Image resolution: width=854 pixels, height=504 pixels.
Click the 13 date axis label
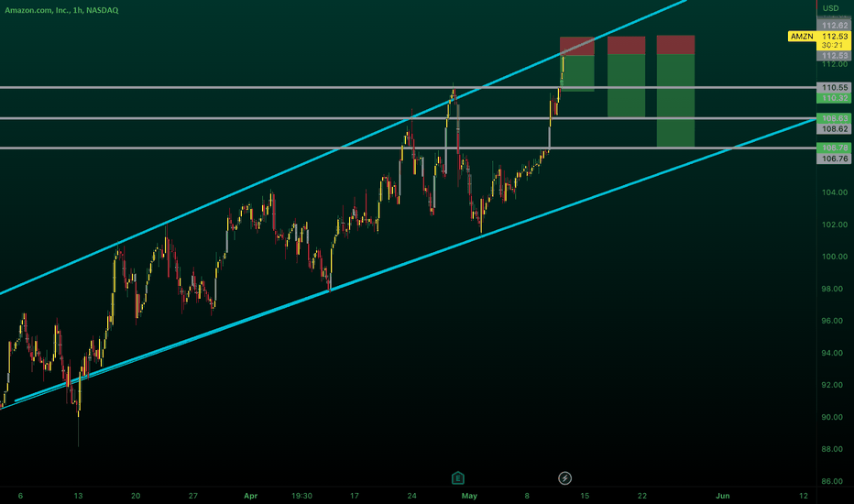point(79,496)
